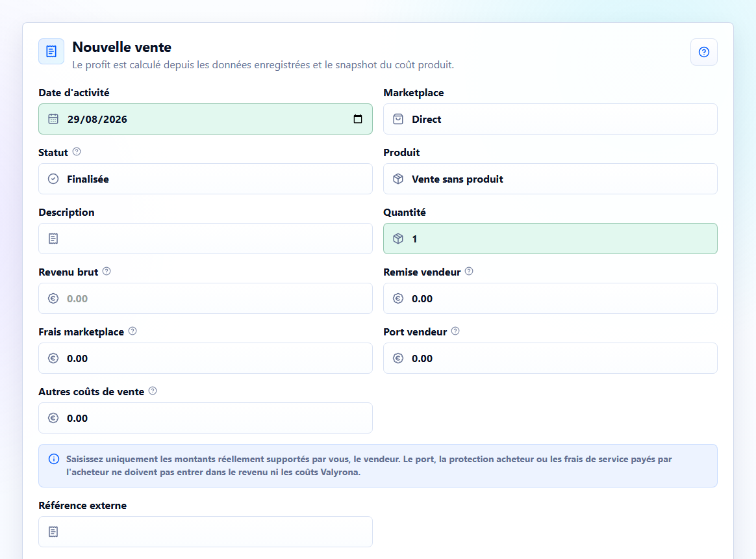The width and height of the screenshot is (756, 559).
Task: Click the Quantité input field
Action: 550,239
